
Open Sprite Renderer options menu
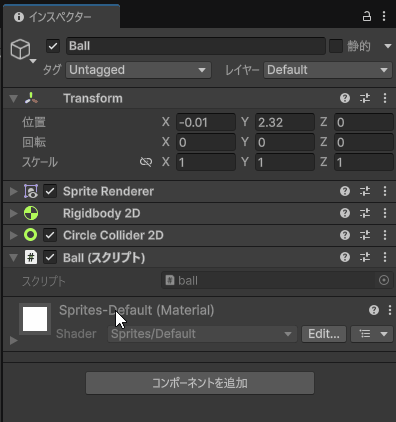click(385, 191)
